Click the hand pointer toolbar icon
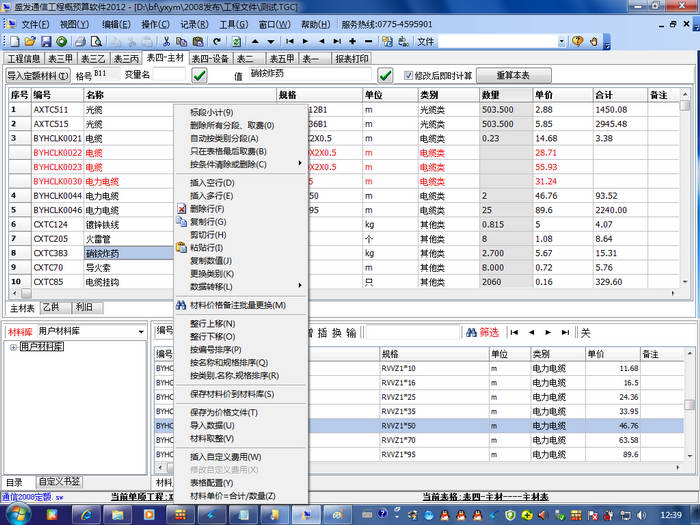 [594, 42]
